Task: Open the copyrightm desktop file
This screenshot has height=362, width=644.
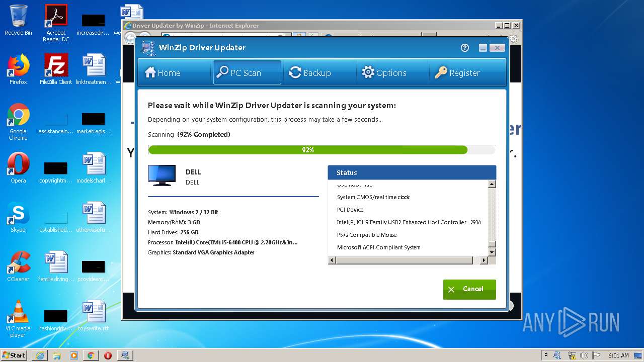Action: [x=56, y=171]
